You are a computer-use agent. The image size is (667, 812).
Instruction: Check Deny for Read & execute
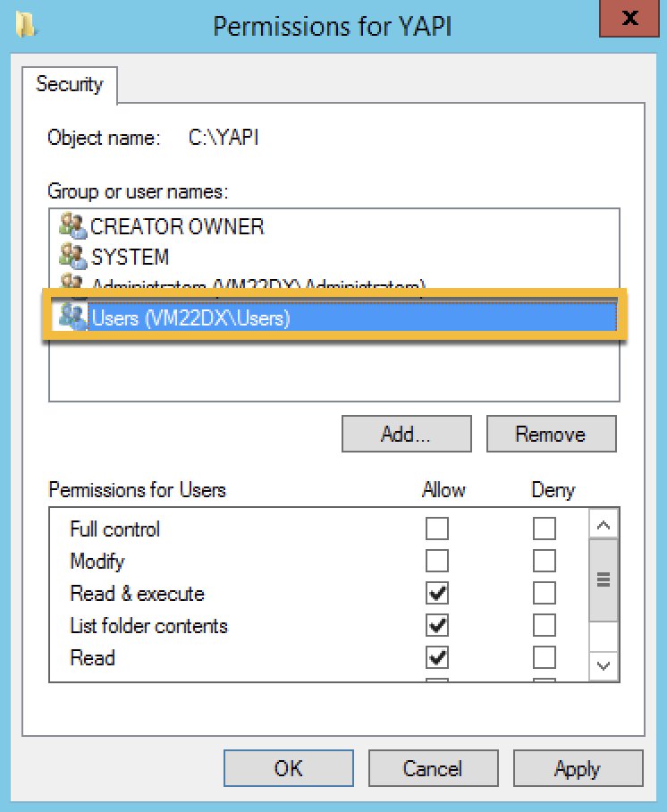(545, 594)
